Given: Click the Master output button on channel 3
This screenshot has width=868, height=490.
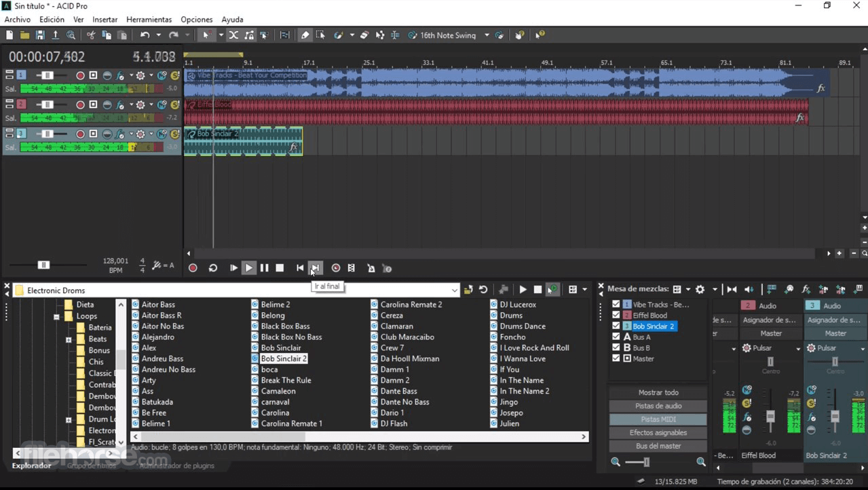Looking at the screenshot, I should click(835, 333).
